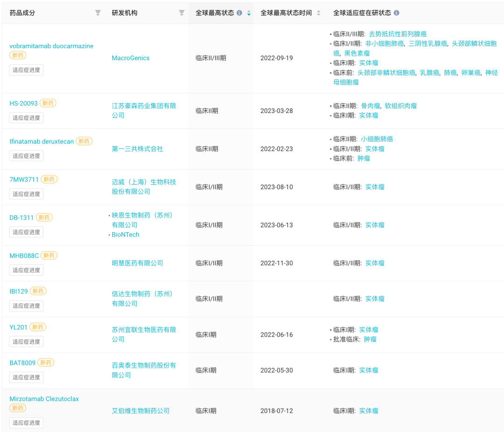Expand 适应症进度 for vobramitamab duocarmazine
Screen dimensions: 504x432
pos(27,71)
